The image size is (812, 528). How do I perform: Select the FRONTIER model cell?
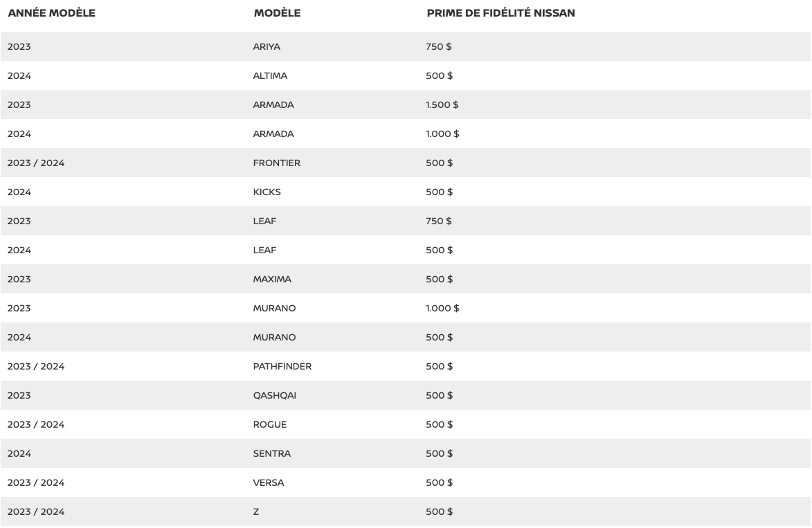[x=276, y=163]
